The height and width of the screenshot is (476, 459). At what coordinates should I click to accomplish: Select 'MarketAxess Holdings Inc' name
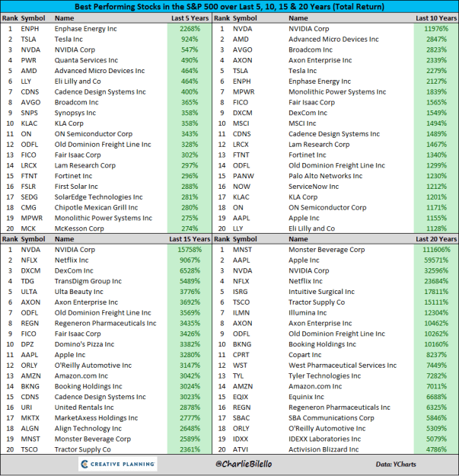coord(96,418)
